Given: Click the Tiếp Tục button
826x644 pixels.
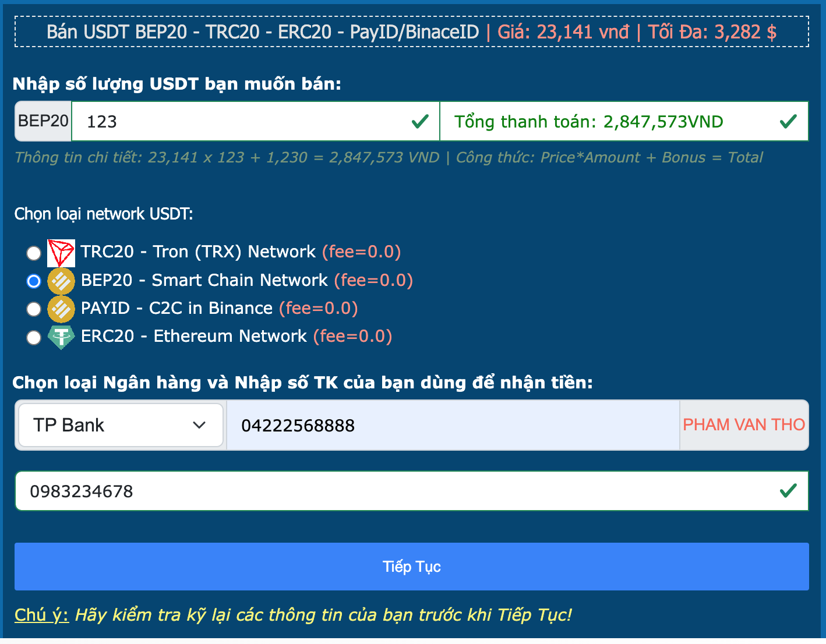Looking at the screenshot, I should point(412,567).
